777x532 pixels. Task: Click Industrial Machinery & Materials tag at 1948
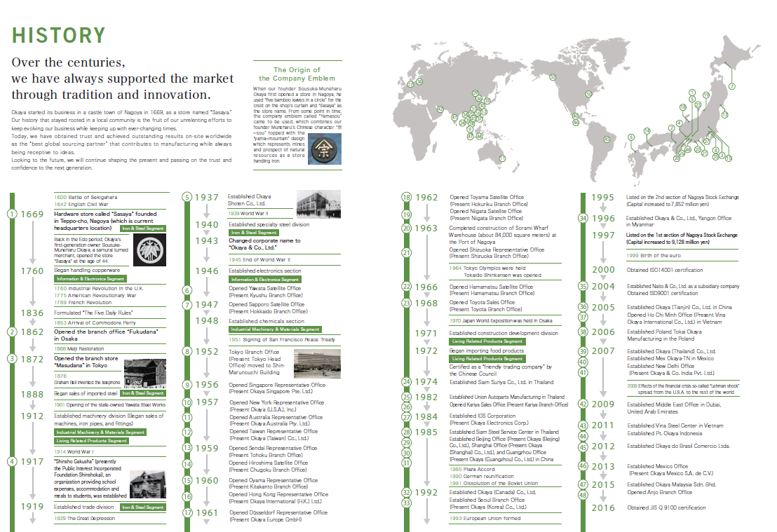(275, 329)
